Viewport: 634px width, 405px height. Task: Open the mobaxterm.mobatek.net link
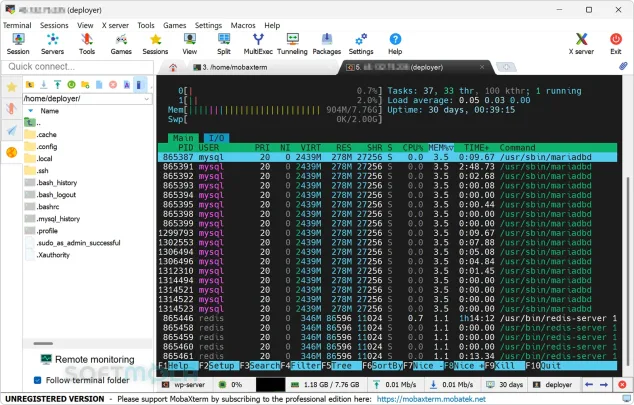[431, 399]
